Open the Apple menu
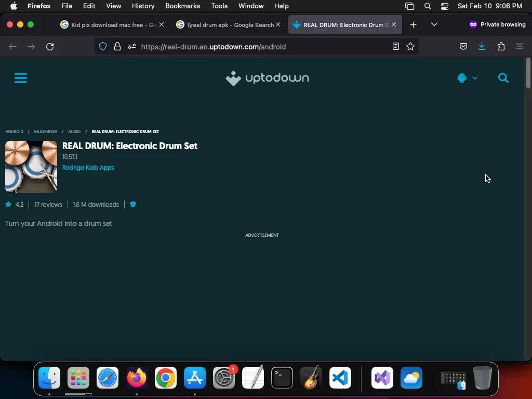532x399 pixels. point(14,6)
